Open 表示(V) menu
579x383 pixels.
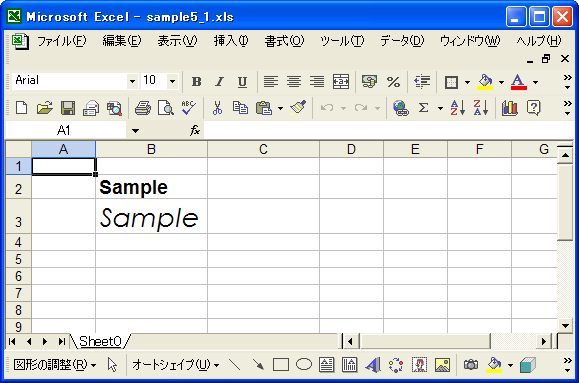pos(177,41)
